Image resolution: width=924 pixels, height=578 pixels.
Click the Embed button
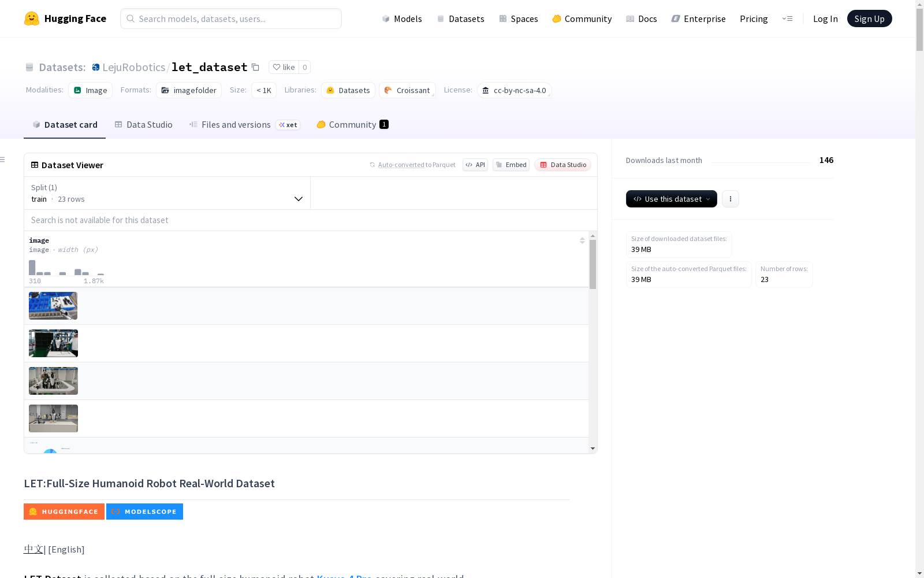coord(511,165)
